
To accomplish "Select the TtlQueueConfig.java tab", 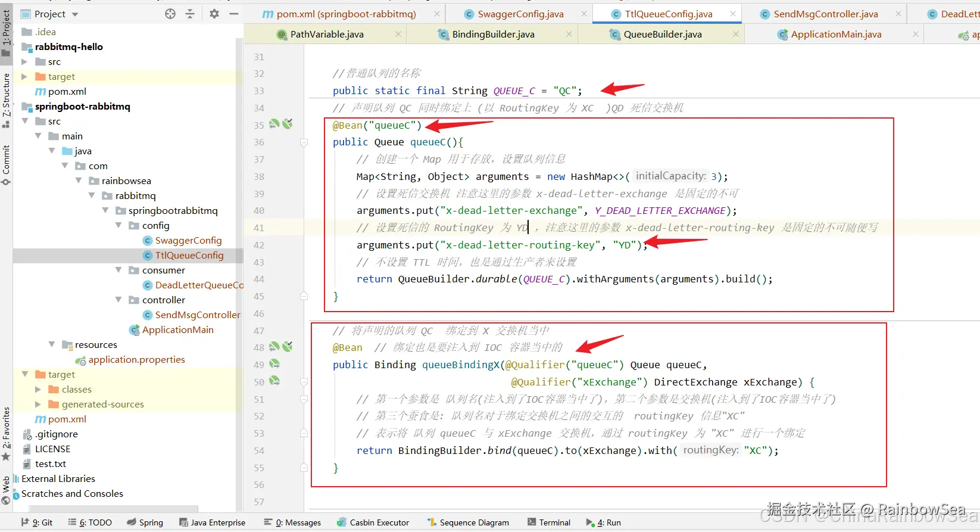I will 669,14.
